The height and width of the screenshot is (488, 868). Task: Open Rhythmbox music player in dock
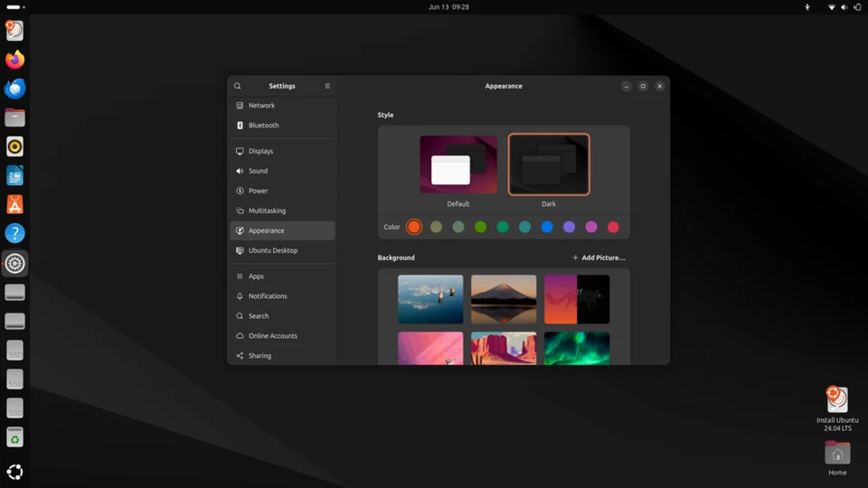[x=14, y=146]
